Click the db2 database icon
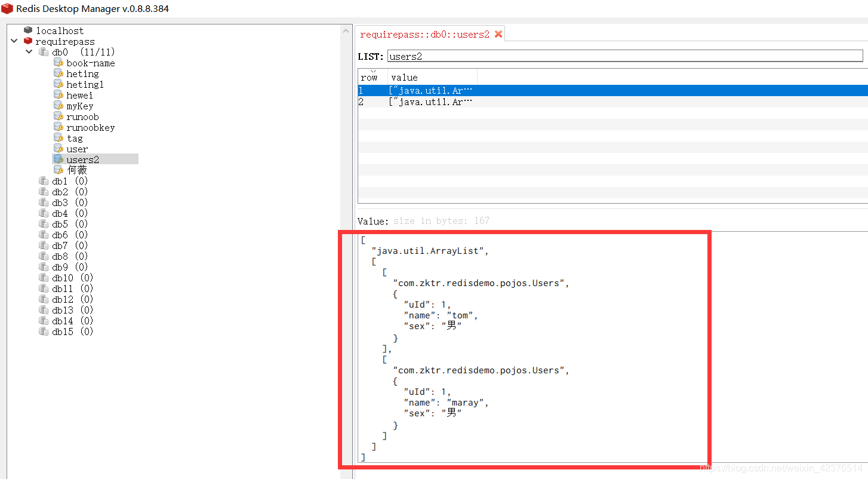The image size is (868, 479). point(43,192)
